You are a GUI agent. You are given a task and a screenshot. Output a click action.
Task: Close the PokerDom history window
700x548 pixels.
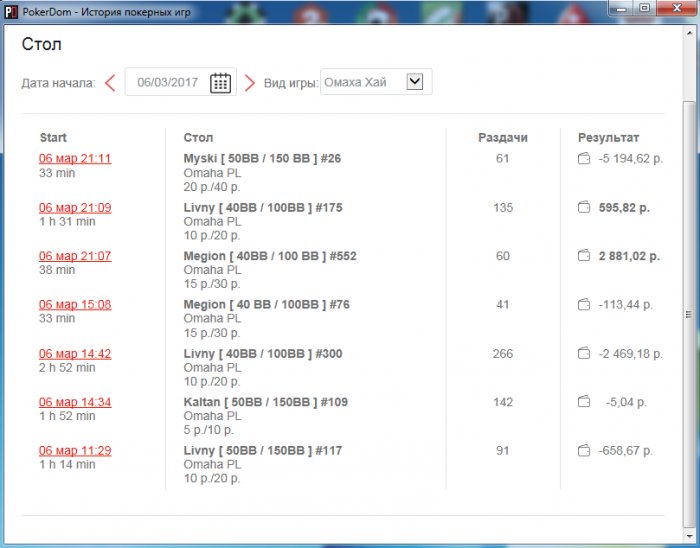[x=676, y=8]
